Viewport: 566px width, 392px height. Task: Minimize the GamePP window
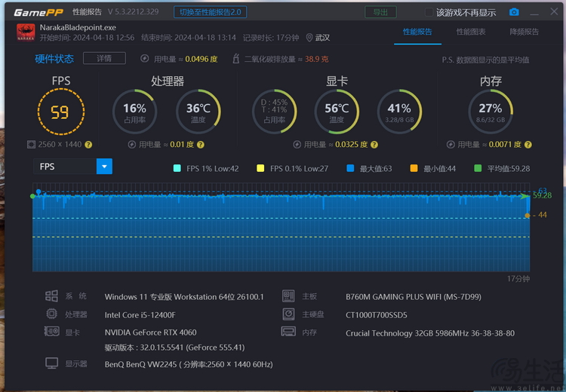point(534,13)
